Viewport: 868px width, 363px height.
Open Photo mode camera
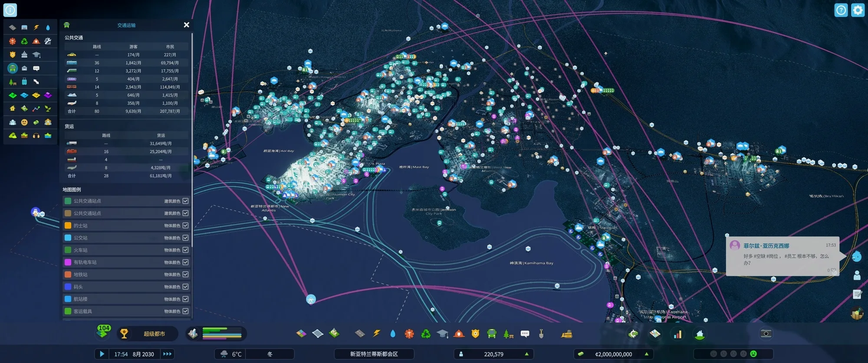click(x=766, y=334)
